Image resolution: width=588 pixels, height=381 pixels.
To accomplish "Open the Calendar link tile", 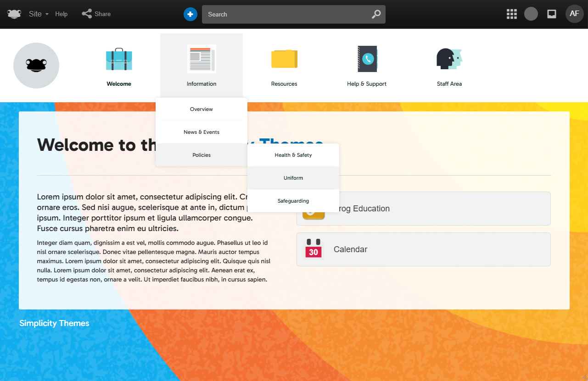I will [x=423, y=249].
